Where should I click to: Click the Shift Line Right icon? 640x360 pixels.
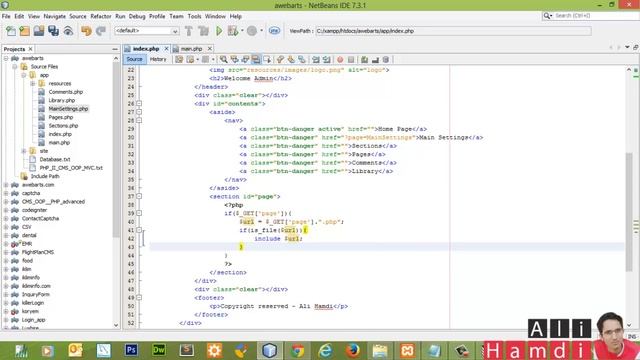click(327, 60)
